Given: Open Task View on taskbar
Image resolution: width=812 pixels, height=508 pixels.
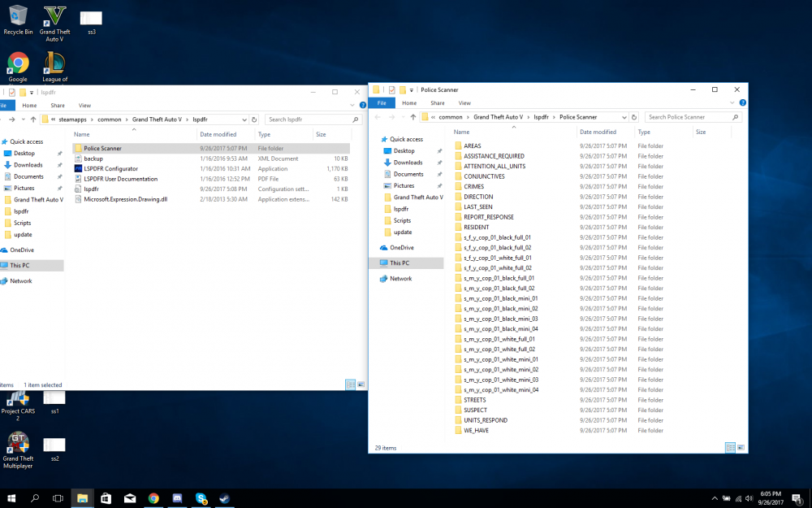Looking at the screenshot, I should [x=58, y=498].
